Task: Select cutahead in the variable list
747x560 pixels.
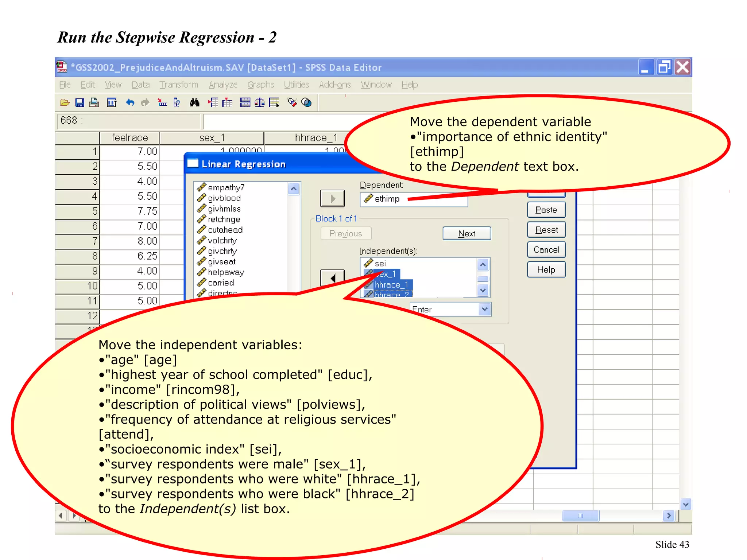Action: tap(220, 230)
